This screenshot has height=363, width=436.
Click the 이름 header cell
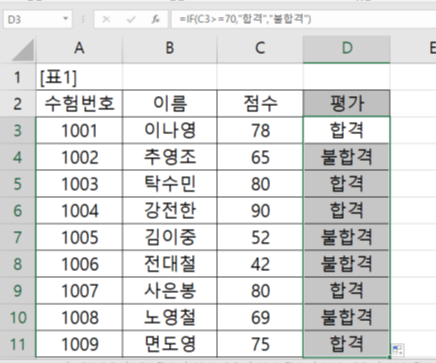pyautogui.click(x=170, y=103)
